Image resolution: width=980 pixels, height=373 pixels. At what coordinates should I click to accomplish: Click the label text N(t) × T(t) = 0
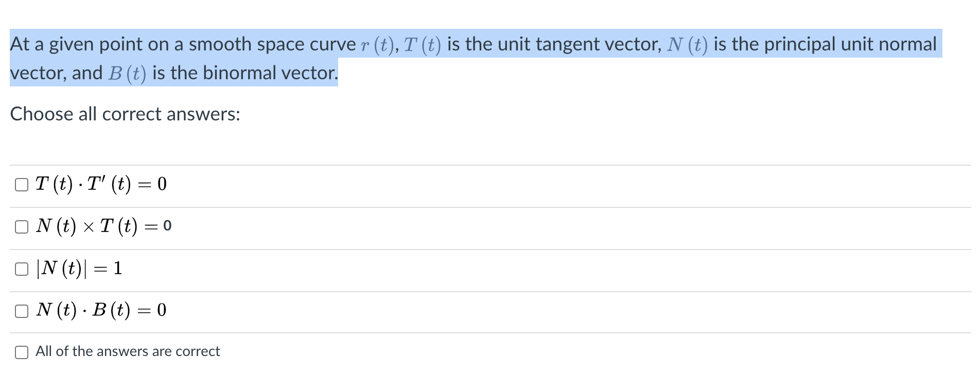point(103,226)
